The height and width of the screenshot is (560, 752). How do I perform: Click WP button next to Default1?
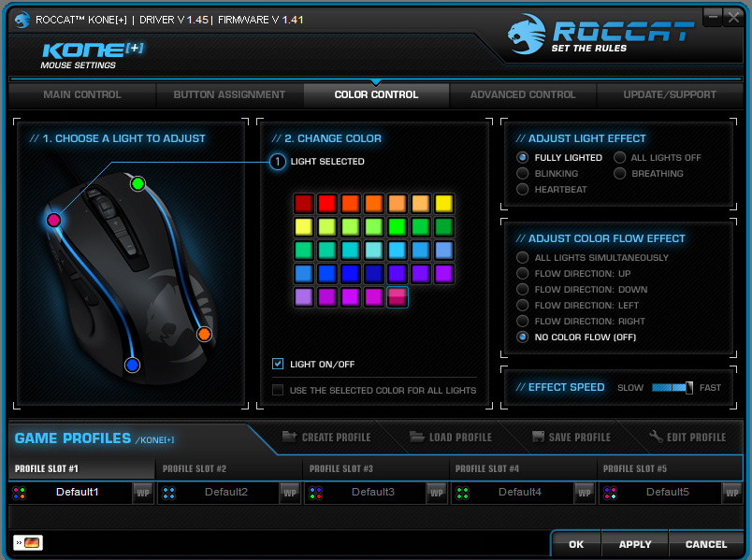[142, 493]
